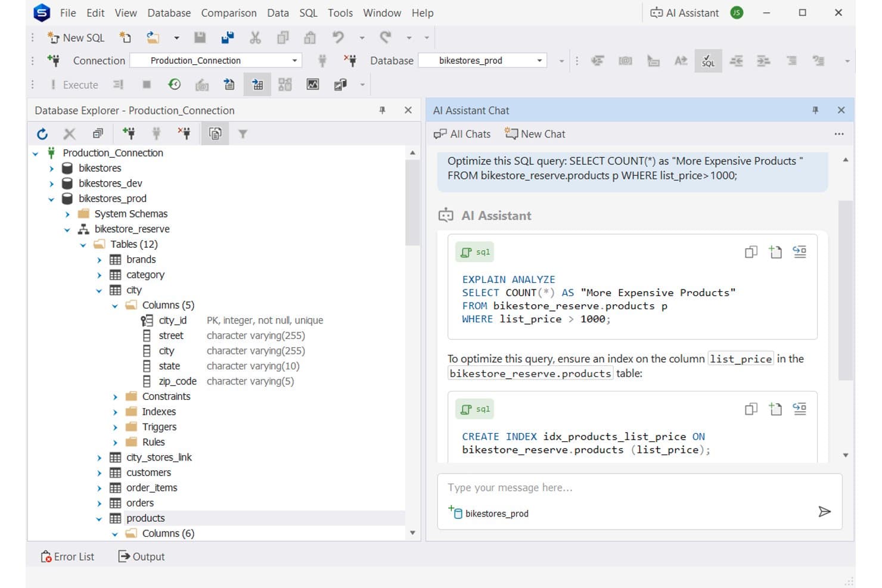Select the customers table in the tree
Image resolution: width=882 pixels, height=588 pixels.
pyautogui.click(x=148, y=472)
